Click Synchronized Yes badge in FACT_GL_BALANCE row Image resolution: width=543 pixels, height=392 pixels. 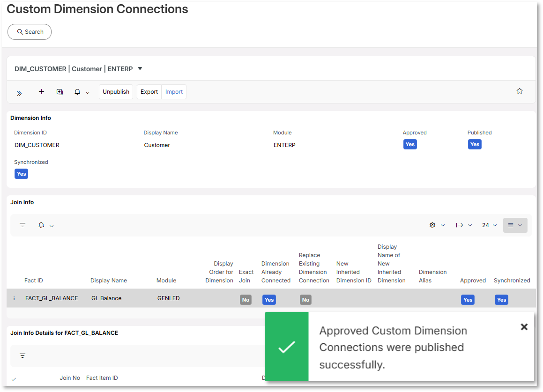click(501, 300)
